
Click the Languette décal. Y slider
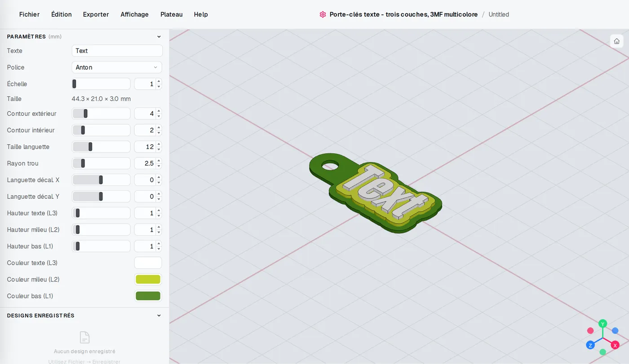click(101, 197)
